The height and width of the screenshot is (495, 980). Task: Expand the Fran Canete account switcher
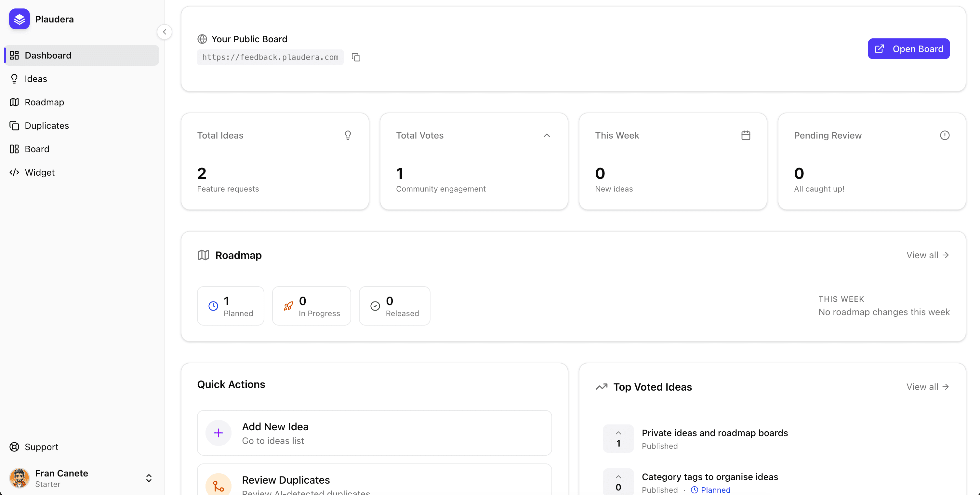148,478
